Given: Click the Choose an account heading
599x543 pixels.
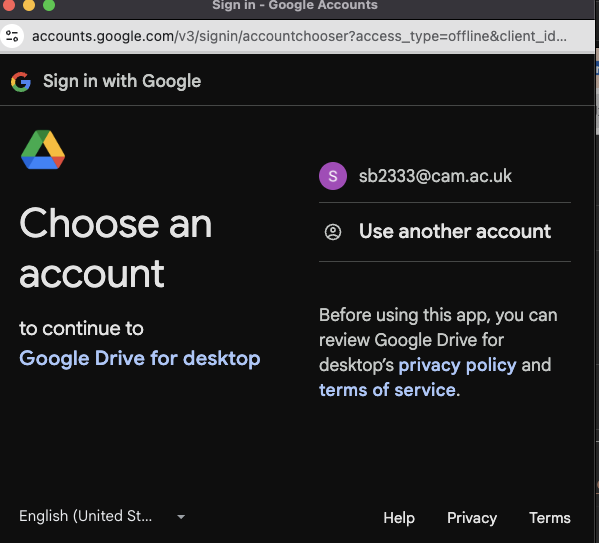Looking at the screenshot, I should click(x=115, y=248).
